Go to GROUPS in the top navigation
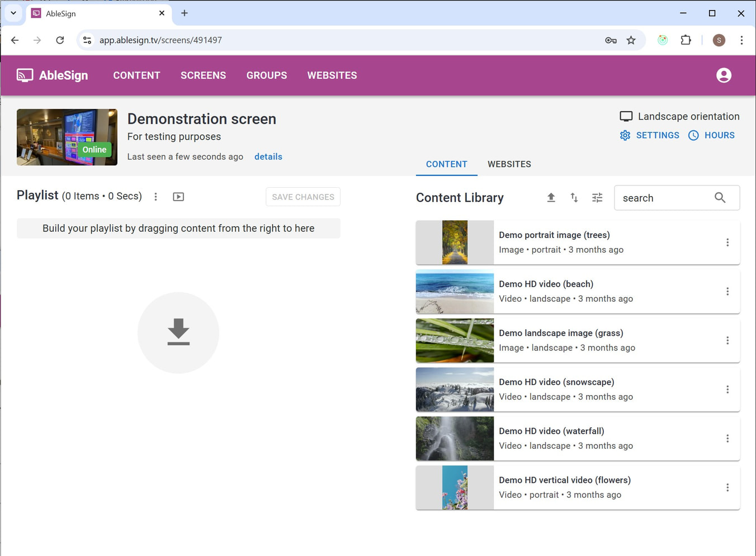 (267, 75)
